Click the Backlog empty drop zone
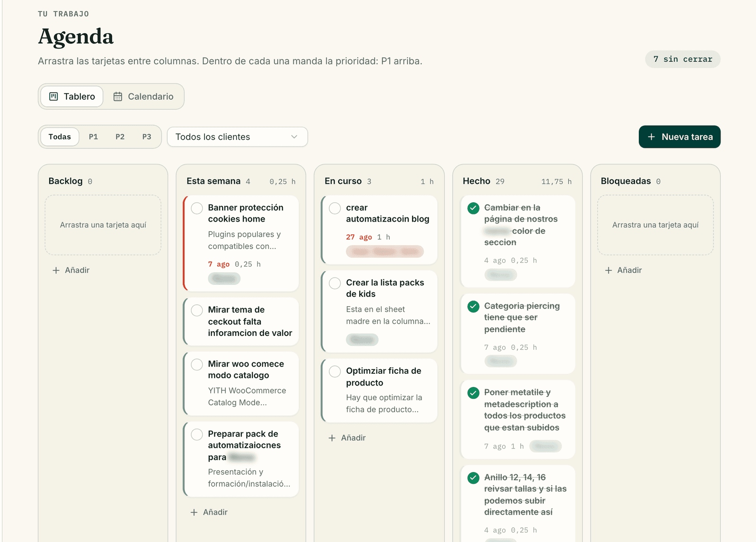This screenshot has height=542, width=756. [103, 225]
